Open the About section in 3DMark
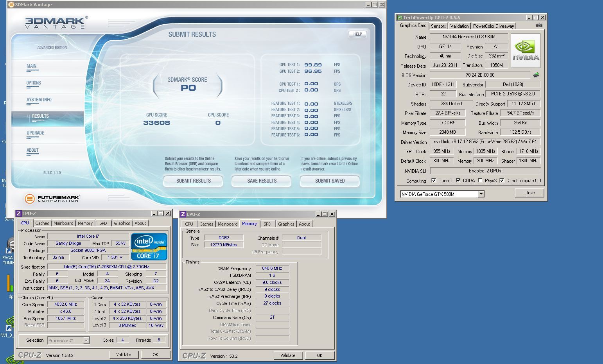603x364 pixels. click(x=32, y=150)
